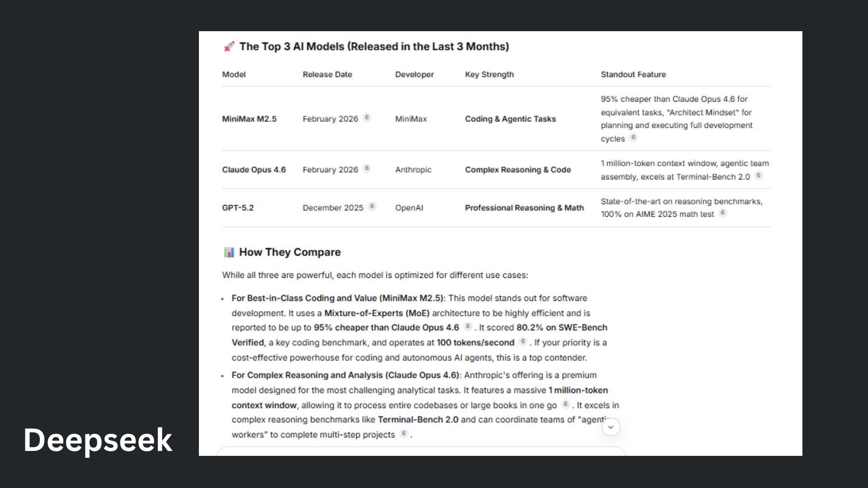Screen dimensions: 868x488
Task: Click citation badge after 'development cycles' text
Action: pos(633,137)
